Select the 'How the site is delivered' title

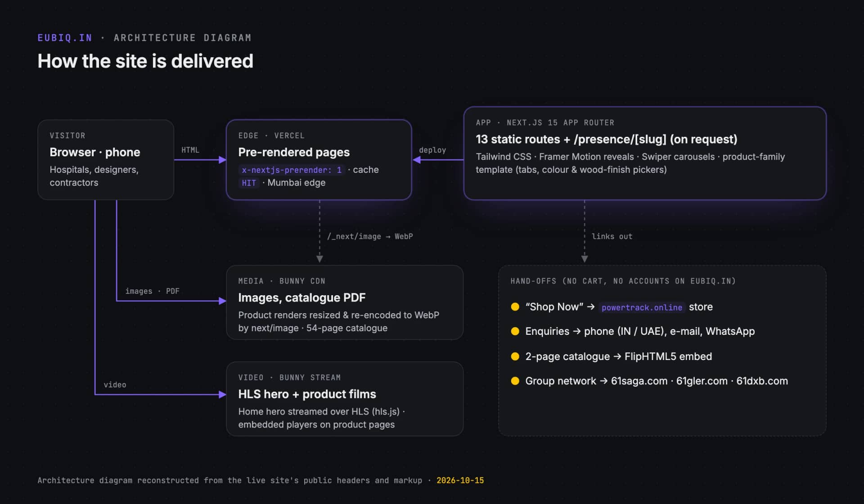145,61
